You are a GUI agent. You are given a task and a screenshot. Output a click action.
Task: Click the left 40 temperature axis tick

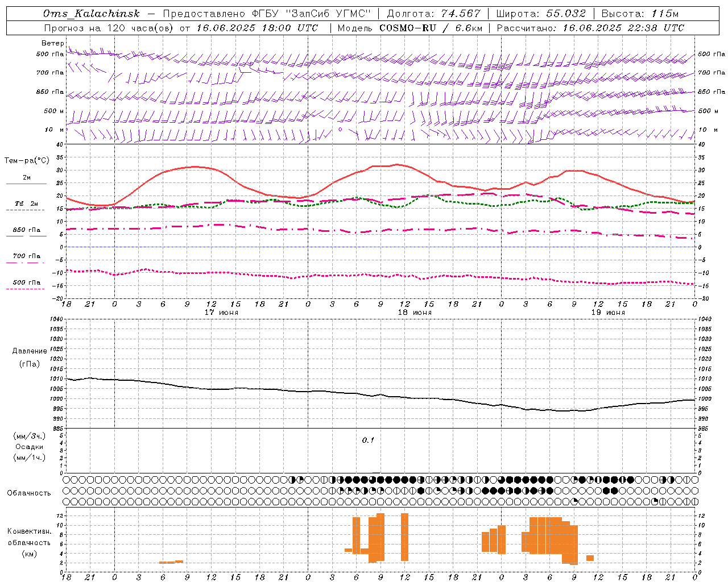60,144
